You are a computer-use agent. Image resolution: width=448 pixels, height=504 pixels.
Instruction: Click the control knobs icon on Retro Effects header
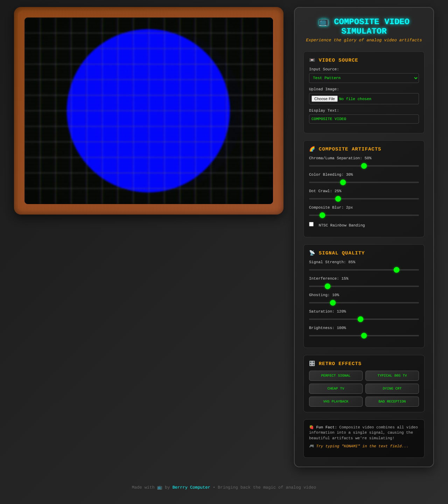point(312,363)
